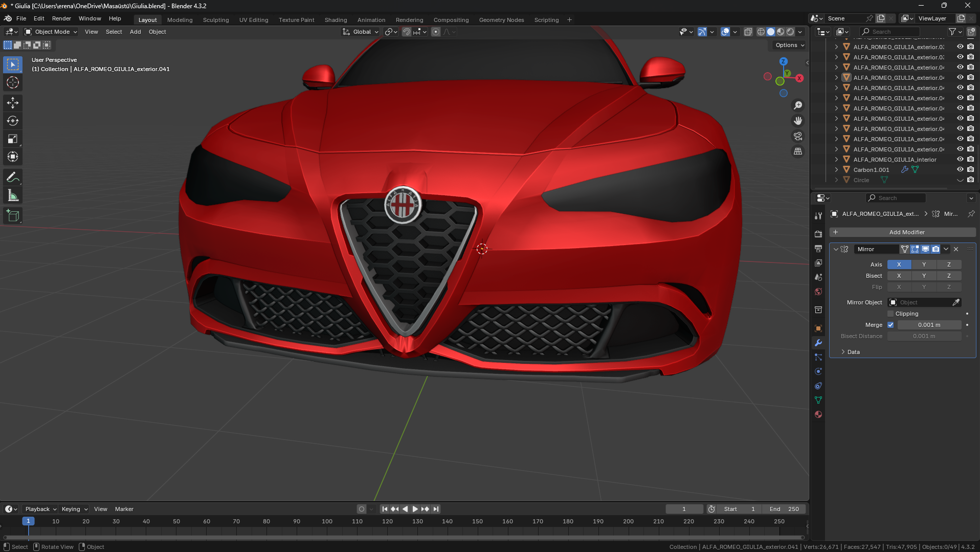Select the Annotate tool
The height and width of the screenshot is (552, 980).
tap(13, 178)
